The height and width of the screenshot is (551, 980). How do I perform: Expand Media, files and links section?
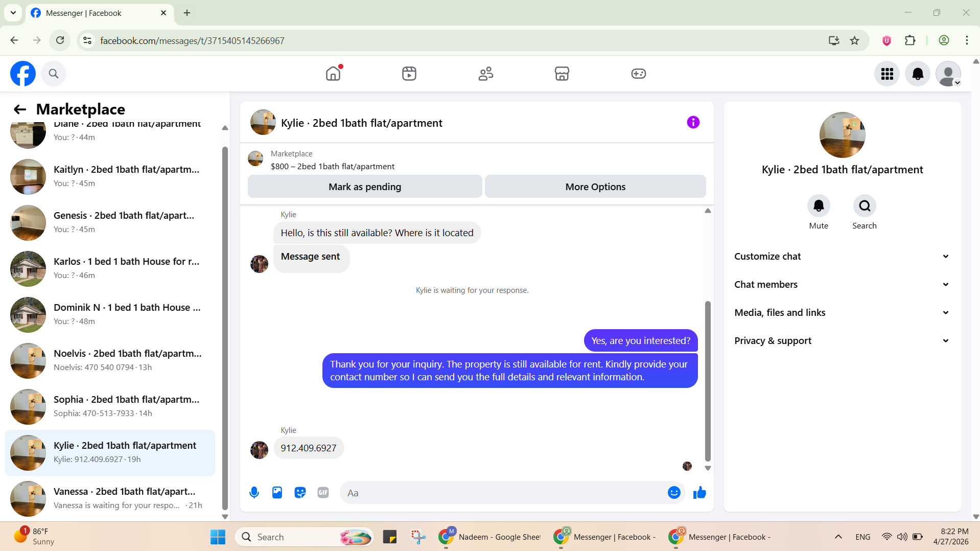842,313
